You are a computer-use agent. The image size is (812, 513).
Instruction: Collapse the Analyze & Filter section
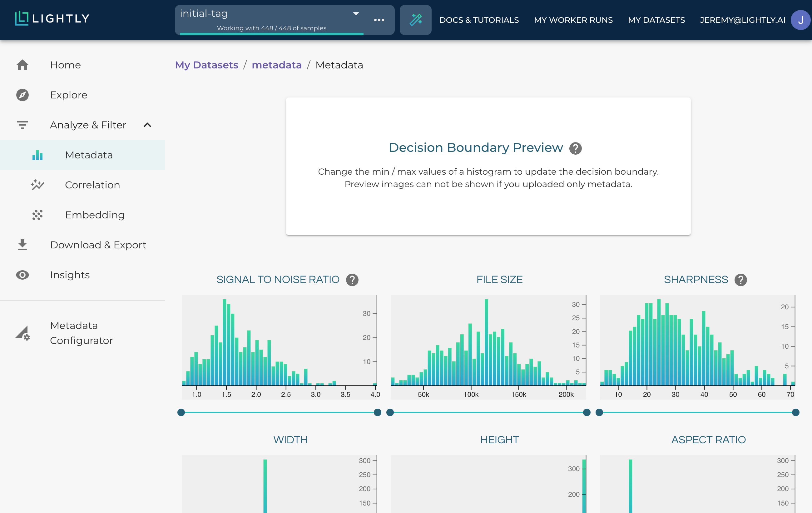(x=147, y=125)
